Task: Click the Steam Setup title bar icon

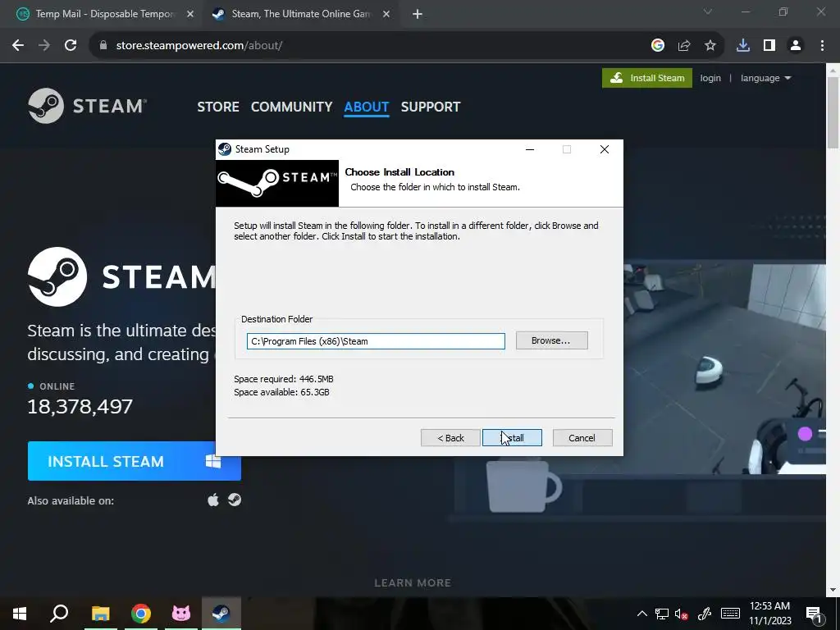Action: pyautogui.click(x=225, y=149)
